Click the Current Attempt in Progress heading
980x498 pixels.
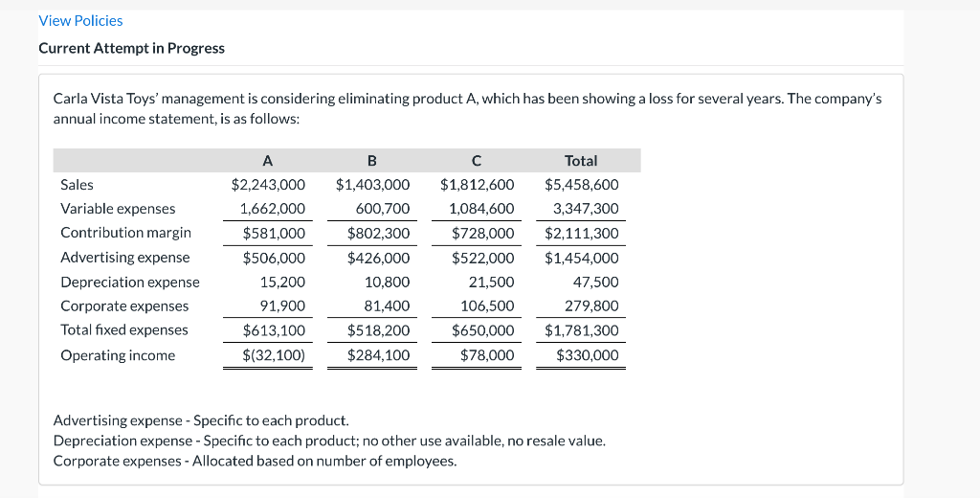tap(131, 48)
